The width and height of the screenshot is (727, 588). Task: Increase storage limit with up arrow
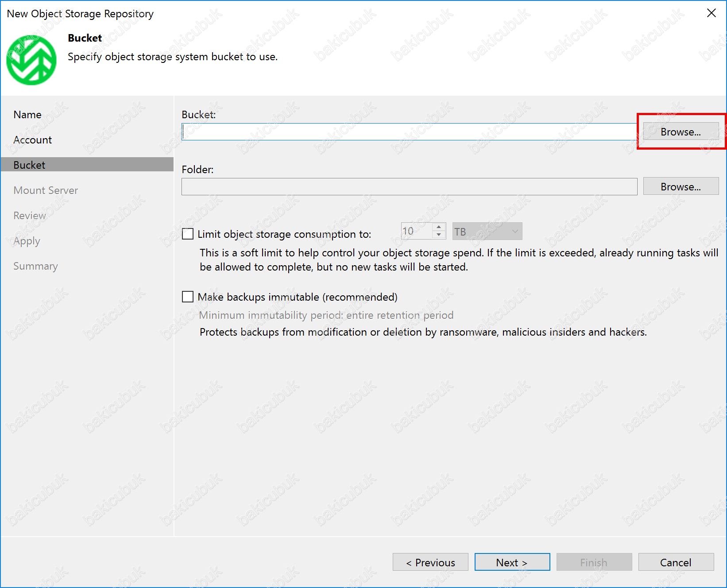tap(439, 227)
